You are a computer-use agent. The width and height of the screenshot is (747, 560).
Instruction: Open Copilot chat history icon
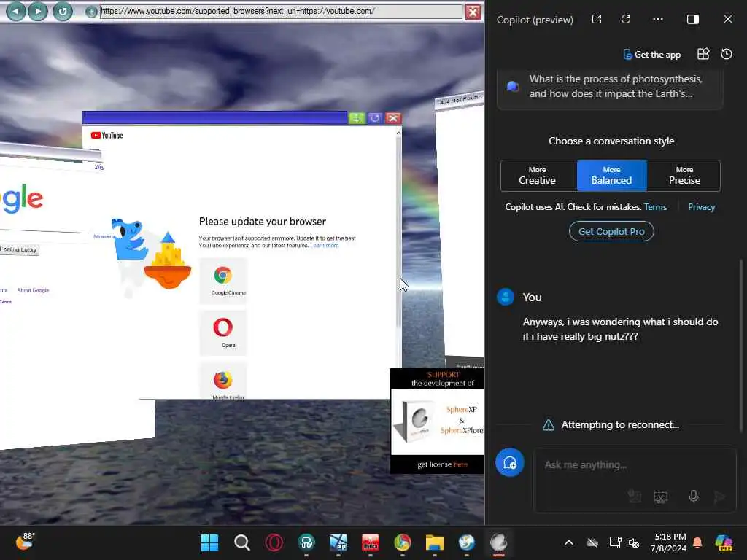tap(727, 54)
